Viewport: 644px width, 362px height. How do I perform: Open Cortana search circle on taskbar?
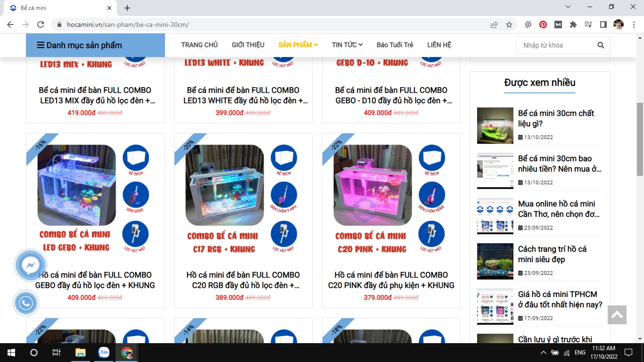click(x=33, y=352)
